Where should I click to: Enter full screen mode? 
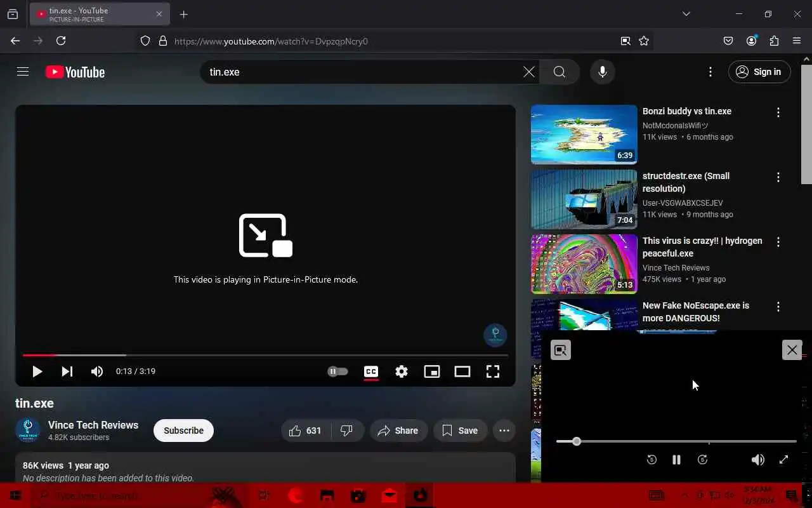pos(493,371)
